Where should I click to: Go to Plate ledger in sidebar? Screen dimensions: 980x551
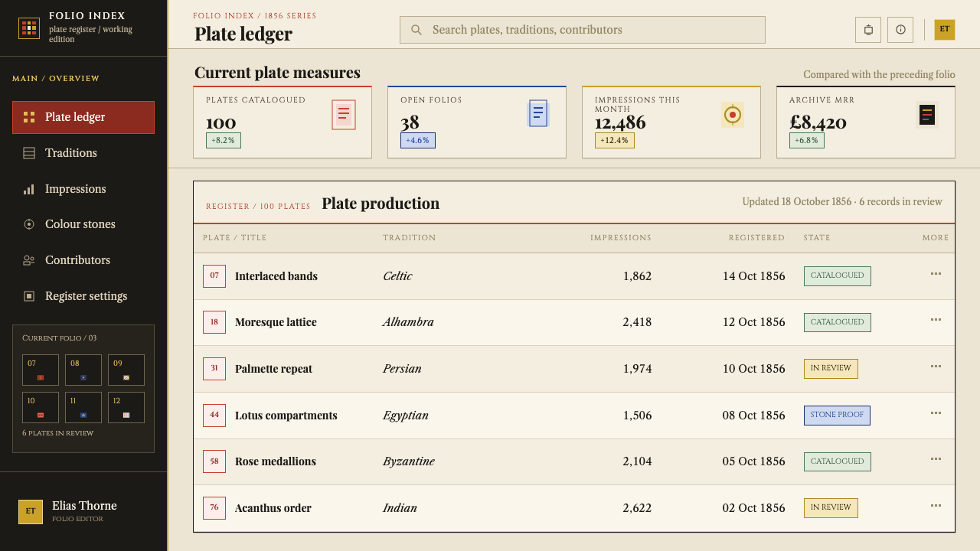pos(83,117)
